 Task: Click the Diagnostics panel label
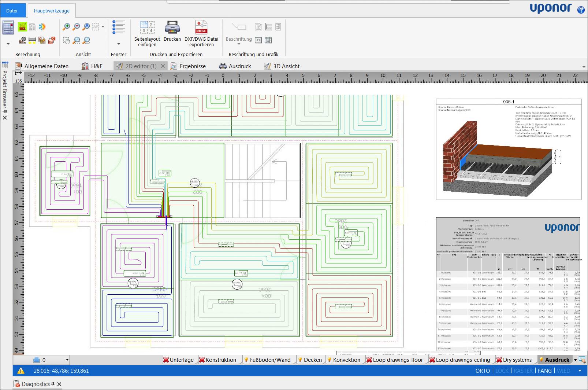pos(36,384)
